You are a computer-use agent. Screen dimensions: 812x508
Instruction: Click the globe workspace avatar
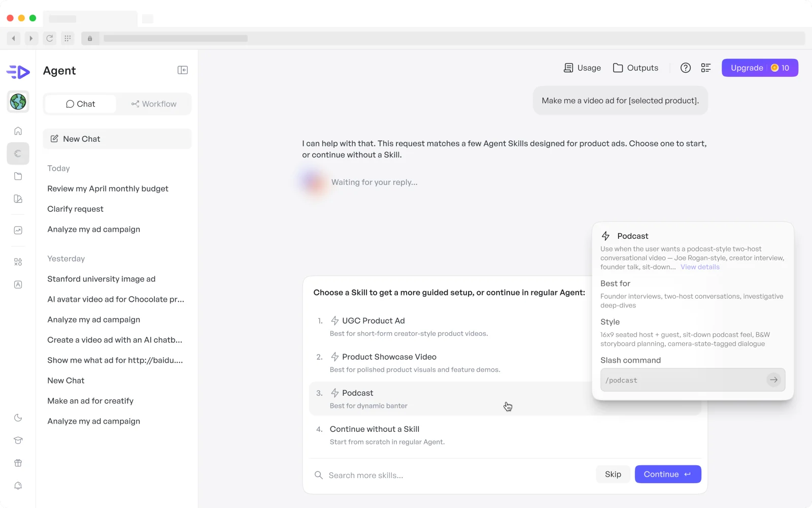point(18,102)
